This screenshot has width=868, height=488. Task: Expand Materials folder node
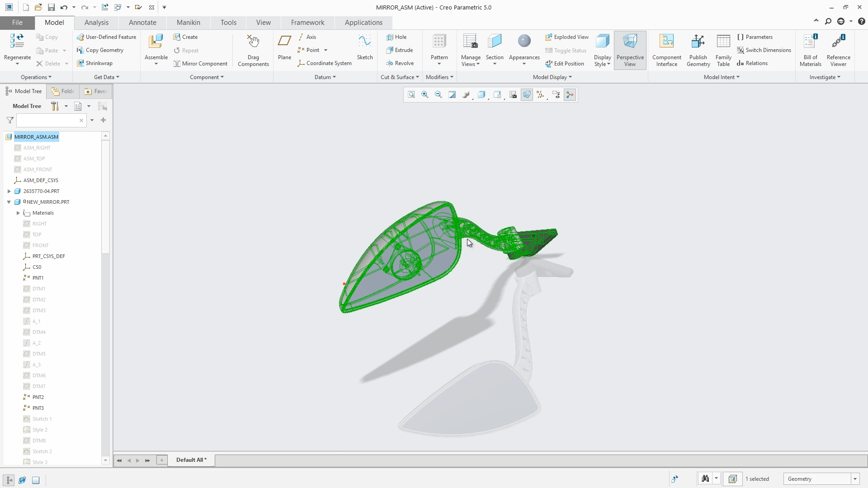point(18,213)
